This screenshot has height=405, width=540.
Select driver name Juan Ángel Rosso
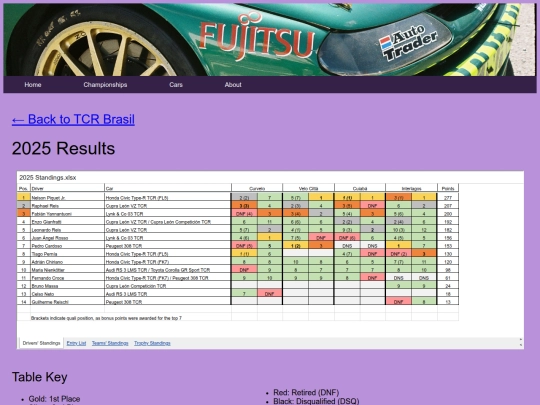click(50, 238)
